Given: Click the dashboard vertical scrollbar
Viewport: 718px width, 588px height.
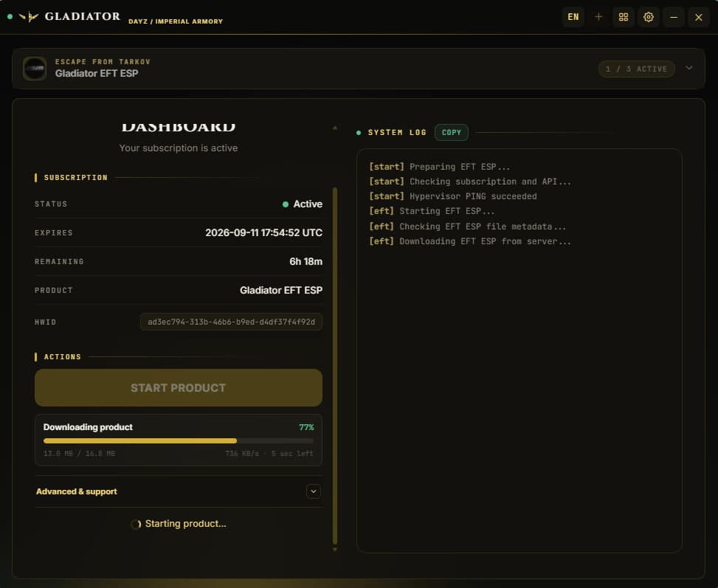Looking at the screenshot, I should (335, 365).
